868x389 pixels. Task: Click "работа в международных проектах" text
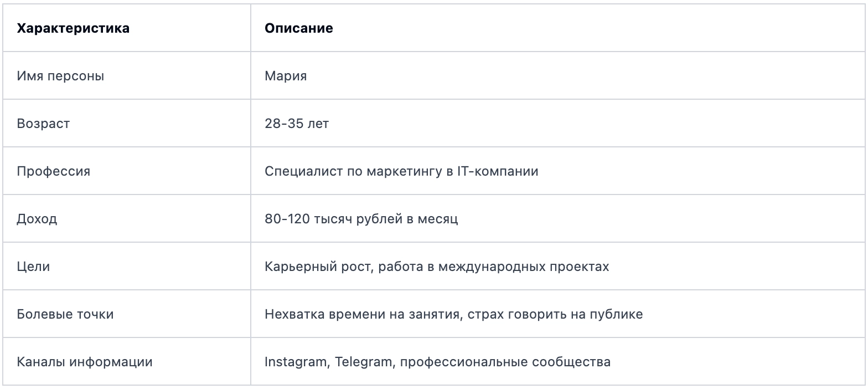point(488,267)
